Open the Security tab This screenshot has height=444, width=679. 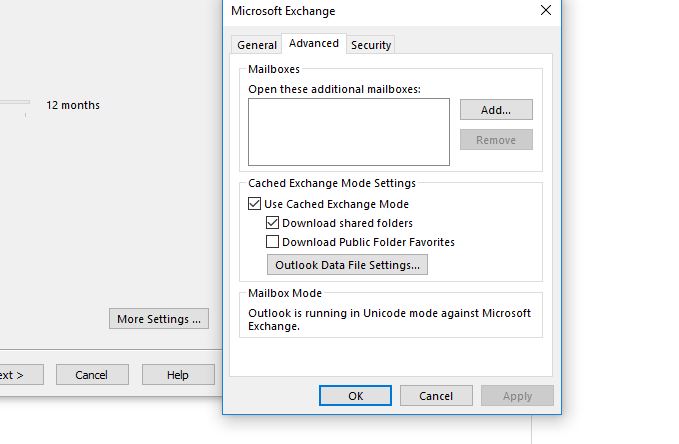coord(371,45)
